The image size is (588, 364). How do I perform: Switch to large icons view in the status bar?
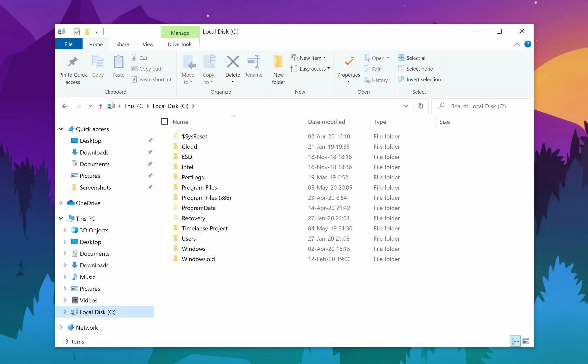tap(526, 341)
